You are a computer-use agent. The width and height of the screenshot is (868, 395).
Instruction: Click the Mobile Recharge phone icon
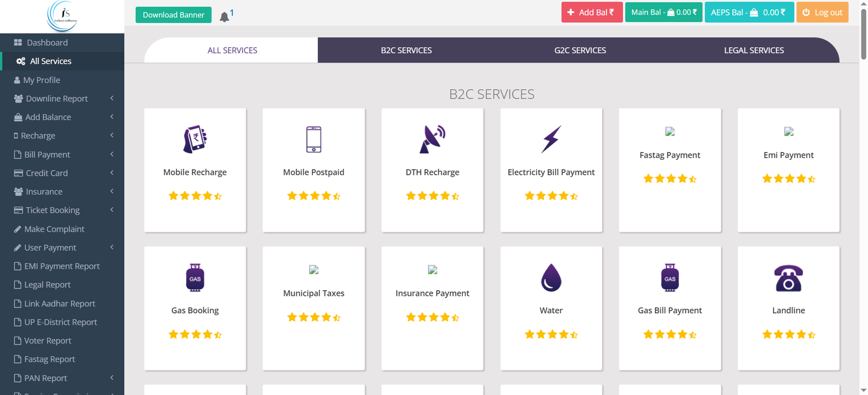click(x=195, y=139)
